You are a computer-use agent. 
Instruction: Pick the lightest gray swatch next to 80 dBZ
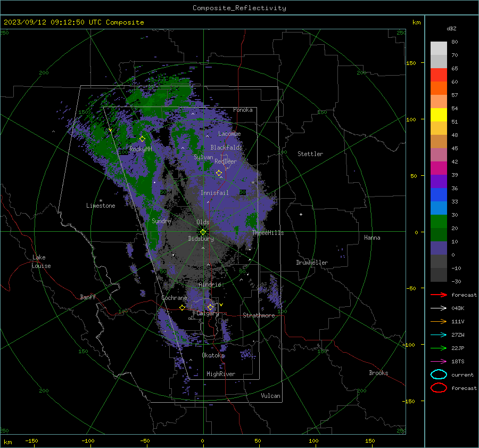coord(439,48)
